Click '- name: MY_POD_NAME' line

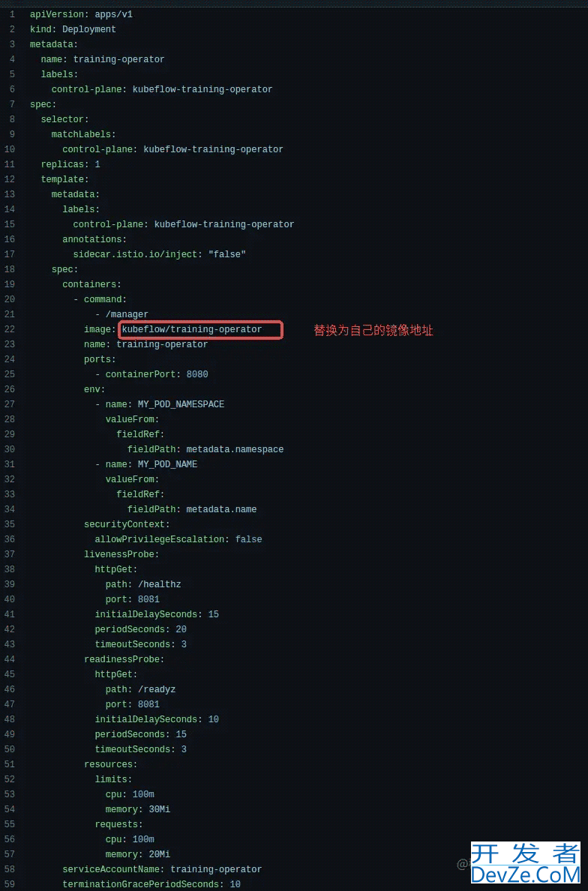click(x=146, y=464)
